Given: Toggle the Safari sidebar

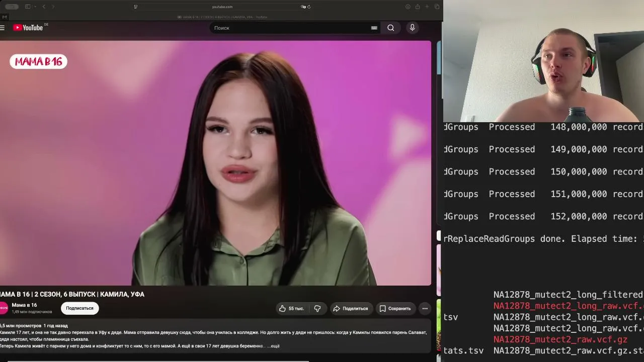Looking at the screenshot, I should [x=28, y=7].
